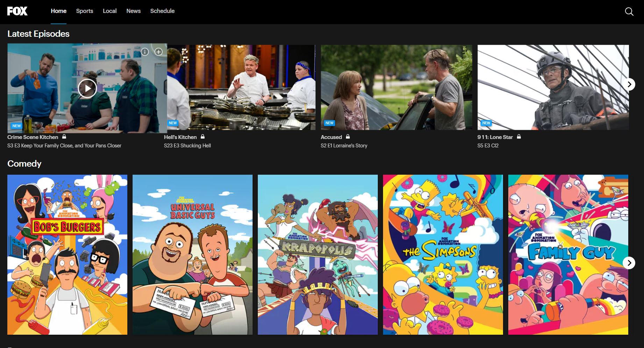Open the search magnifier icon
Viewport: 644px width, 348px height.
pyautogui.click(x=629, y=12)
